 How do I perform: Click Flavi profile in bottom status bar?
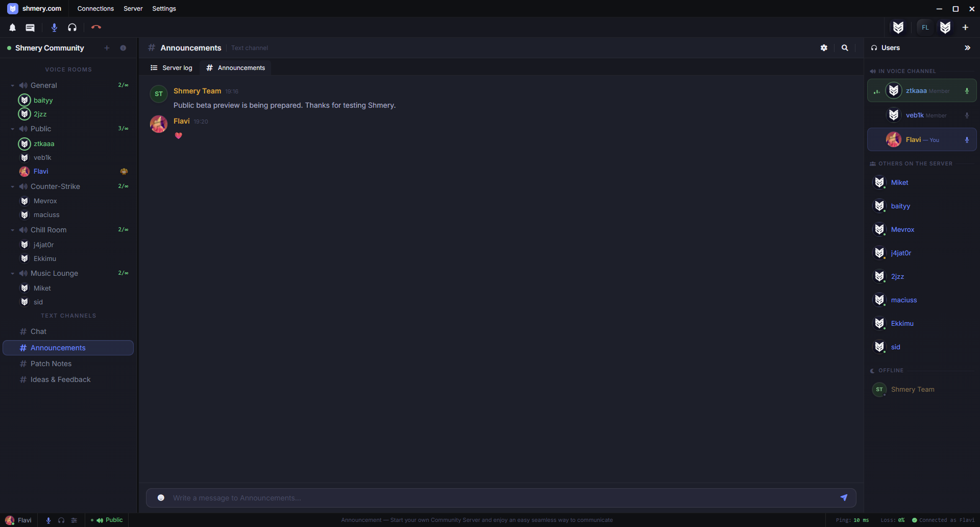18,520
